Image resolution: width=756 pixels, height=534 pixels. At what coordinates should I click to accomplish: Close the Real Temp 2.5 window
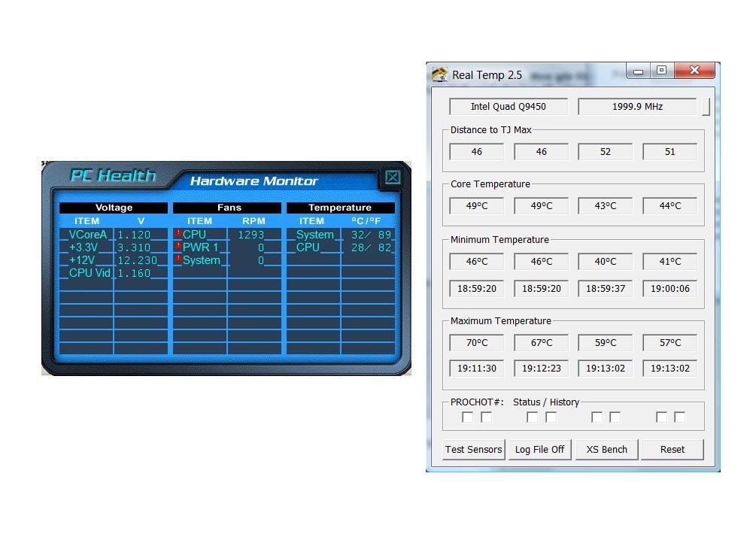point(694,71)
